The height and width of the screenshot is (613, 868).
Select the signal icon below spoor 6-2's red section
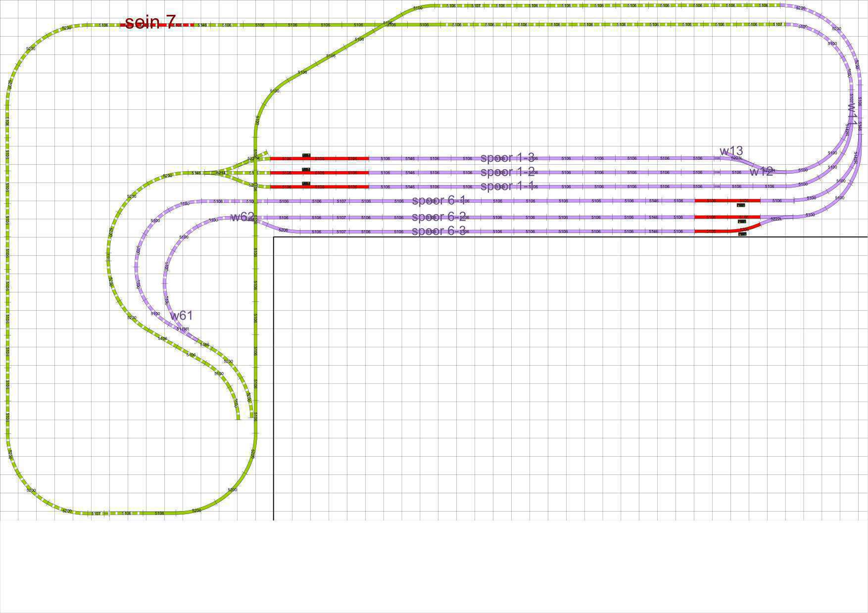point(742,221)
